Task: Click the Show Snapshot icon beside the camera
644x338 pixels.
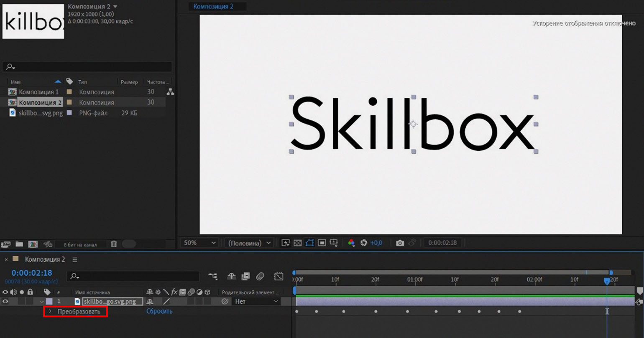Action: 412,243
